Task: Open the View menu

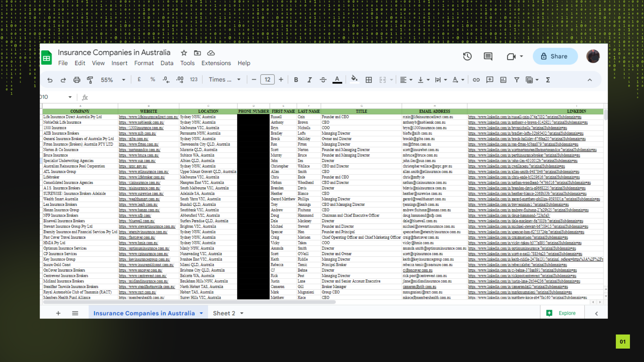Action: (x=98, y=63)
